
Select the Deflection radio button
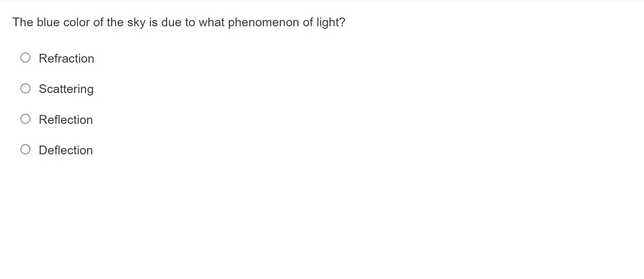(25, 150)
